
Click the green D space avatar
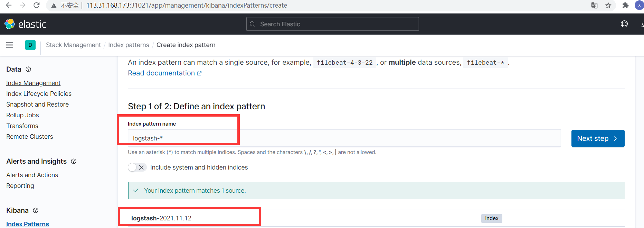pos(30,45)
